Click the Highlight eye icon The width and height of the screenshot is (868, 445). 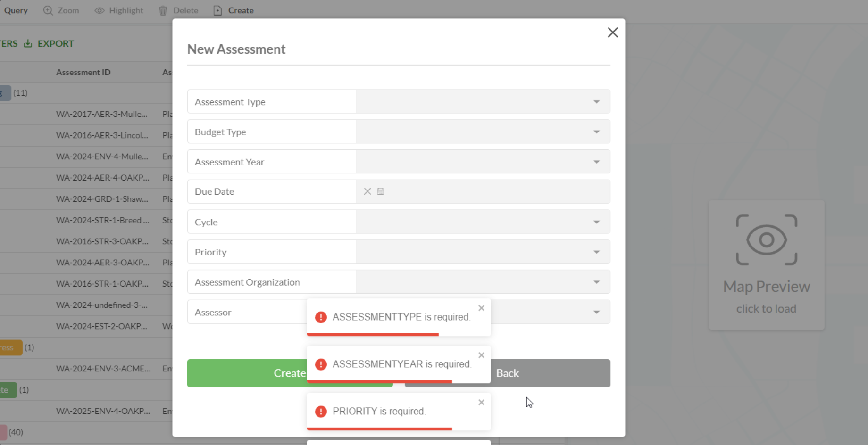click(x=100, y=10)
